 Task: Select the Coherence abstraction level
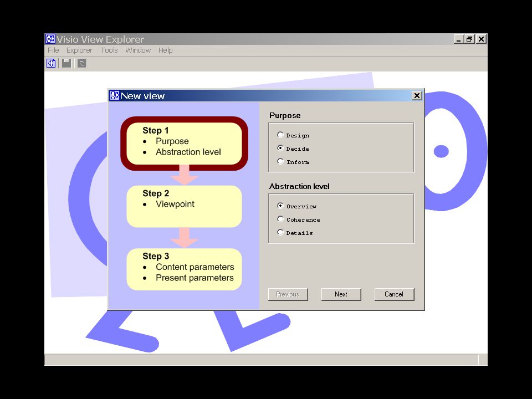[x=280, y=219]
